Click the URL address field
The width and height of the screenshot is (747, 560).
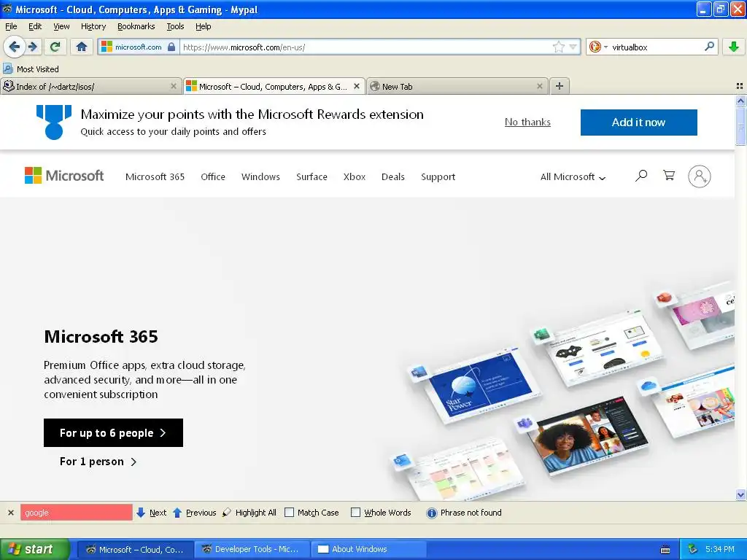pyautogui.click(x=365, y=47)
